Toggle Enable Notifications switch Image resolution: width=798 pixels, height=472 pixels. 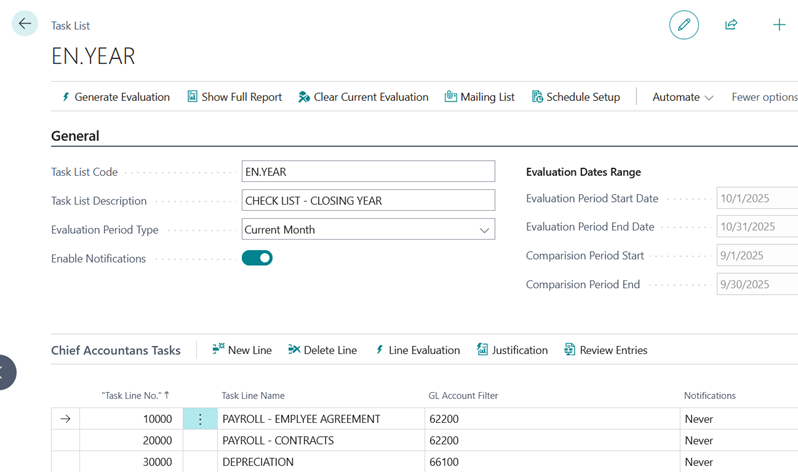tap(257, 258)
